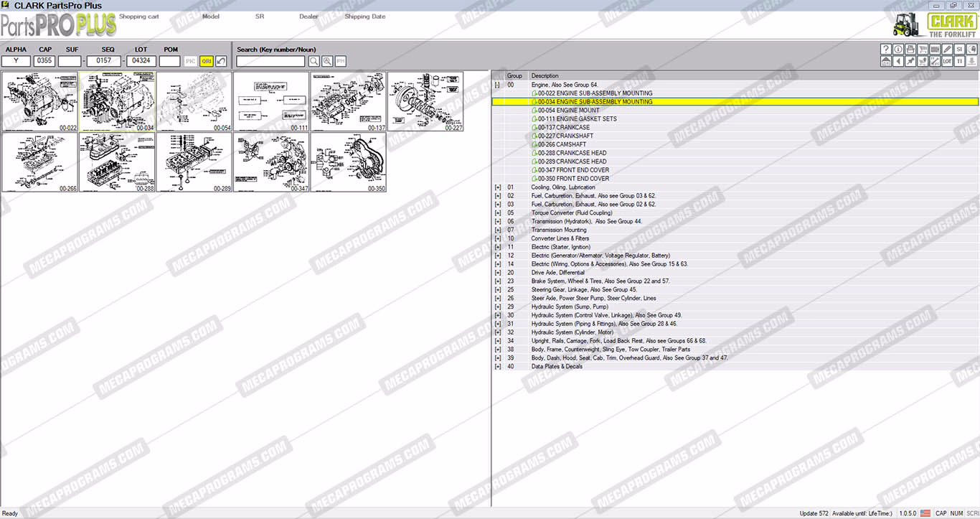Expand group 34 Upright, Rails, Carriage
The image size is (980, 519).
click(x=497, y=341)
